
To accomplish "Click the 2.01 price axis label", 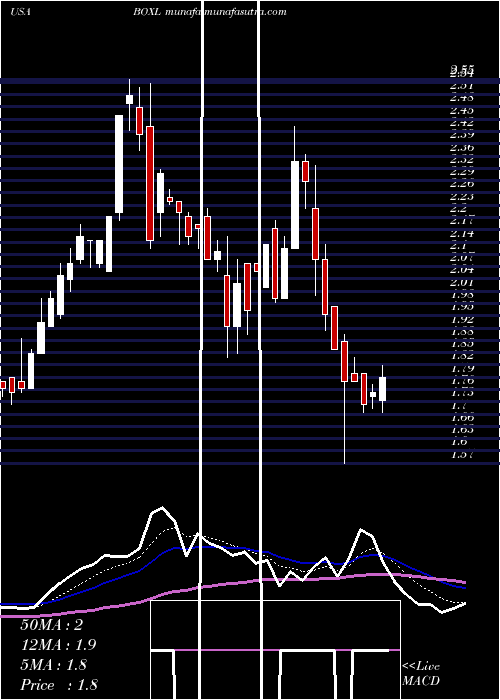I will tap(462, 282).
